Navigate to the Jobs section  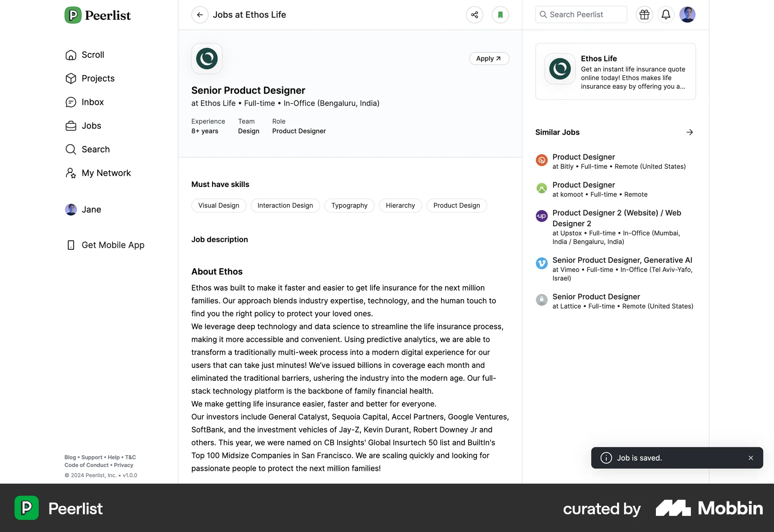pyautogui.click(x=92, y=125)
